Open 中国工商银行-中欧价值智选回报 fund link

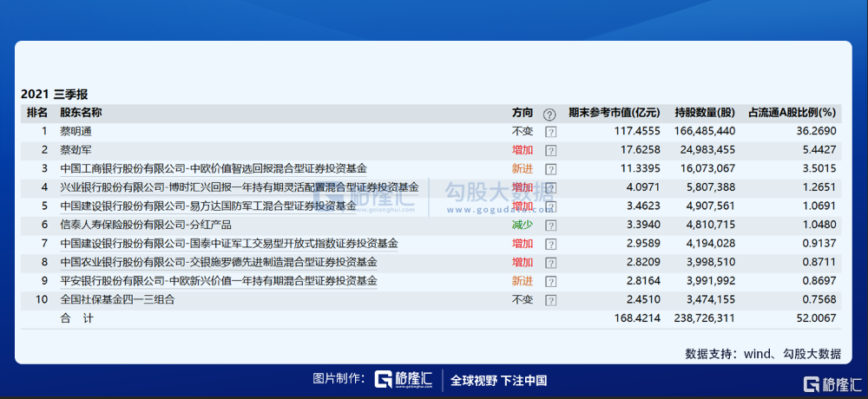[x=214, y=168]
